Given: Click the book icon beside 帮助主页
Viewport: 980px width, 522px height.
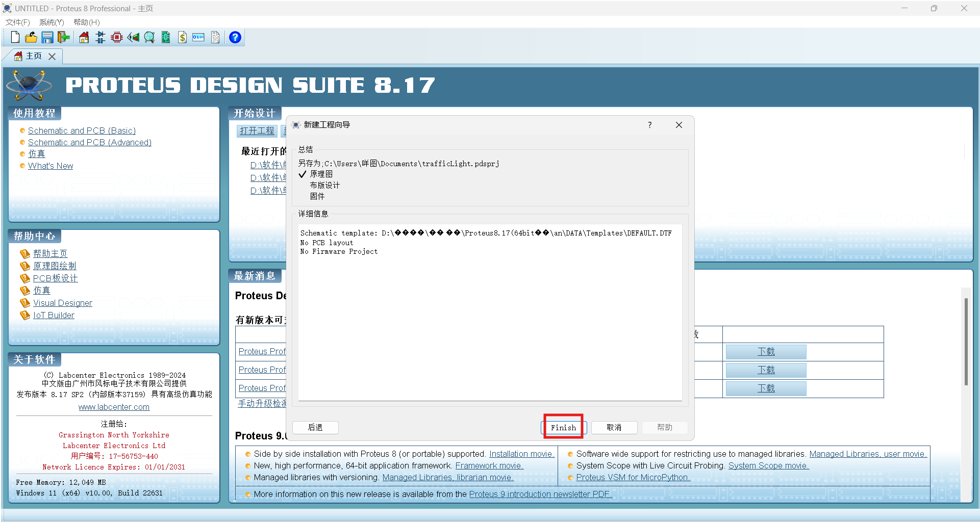Looking at the screenshot, I should tap(25, 253).
